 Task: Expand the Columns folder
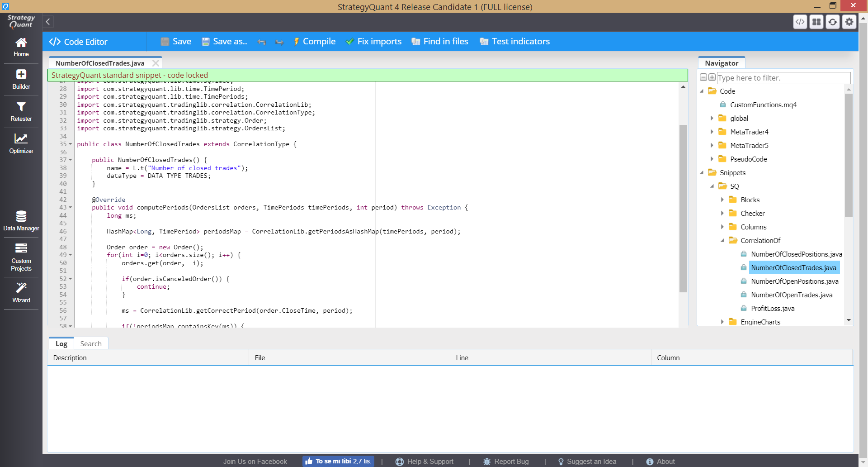(722, 227)
